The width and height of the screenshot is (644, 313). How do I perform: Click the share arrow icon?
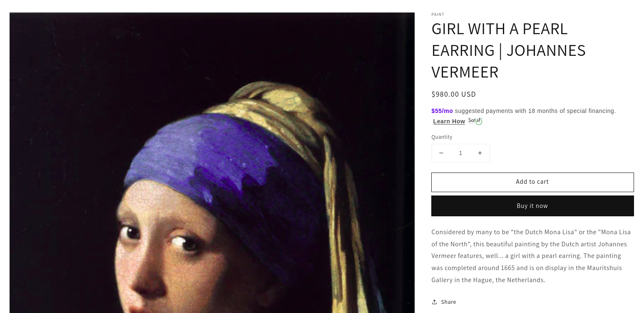(435, 302)
